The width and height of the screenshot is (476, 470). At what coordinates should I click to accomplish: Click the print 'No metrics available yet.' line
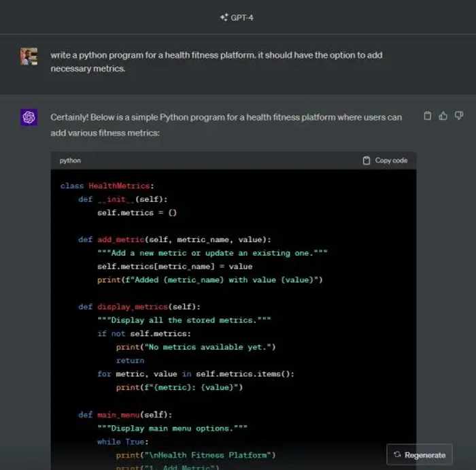click(x=196, y=347)
